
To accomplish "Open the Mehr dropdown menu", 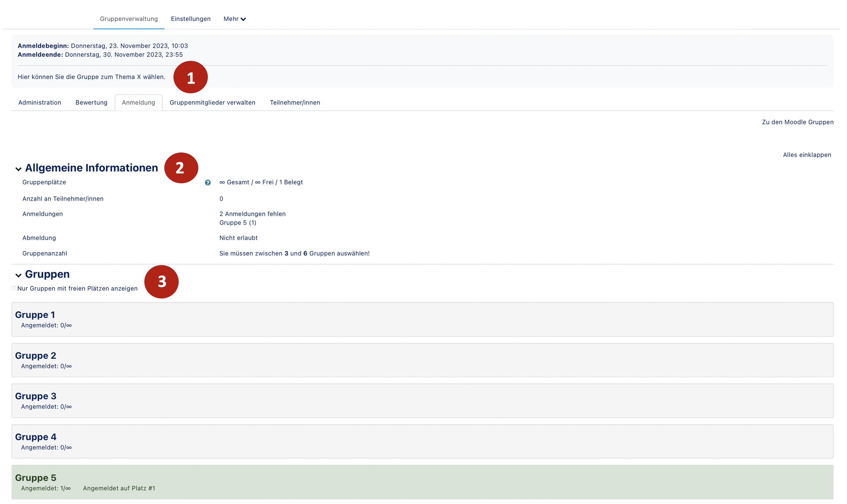I will [234, 19].
